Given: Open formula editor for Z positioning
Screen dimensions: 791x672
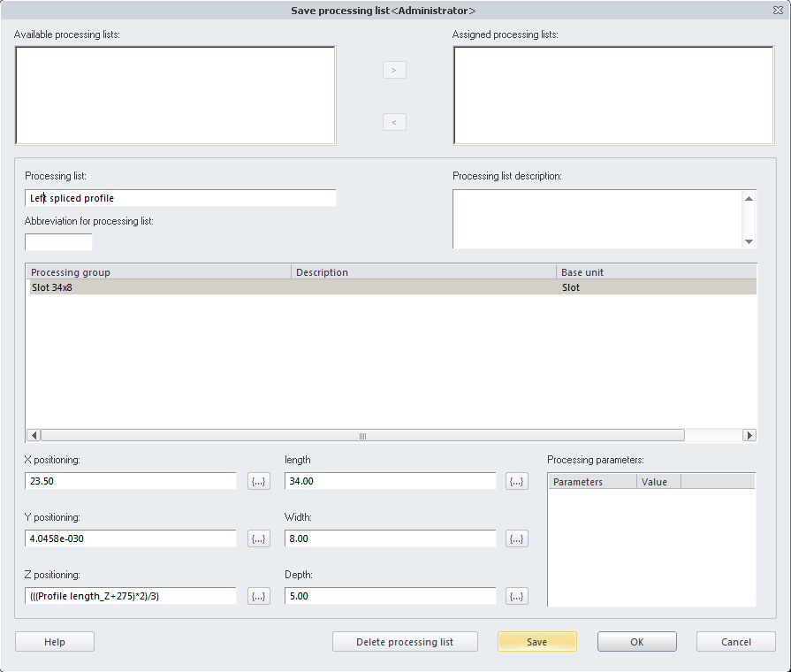Looking at the screenshot, I should pyautogui.click(x=259, y=597).
